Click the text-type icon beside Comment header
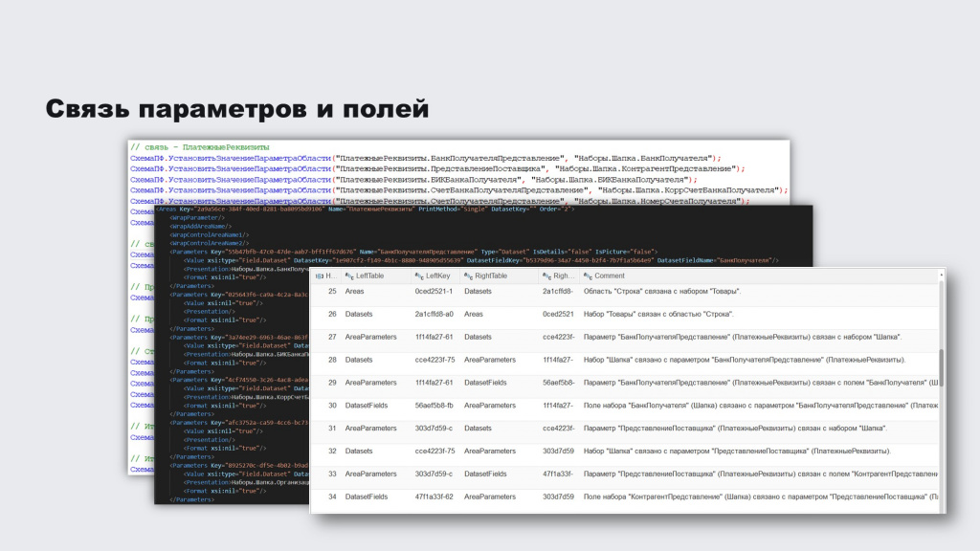The image size is (980, 551). 588,276
